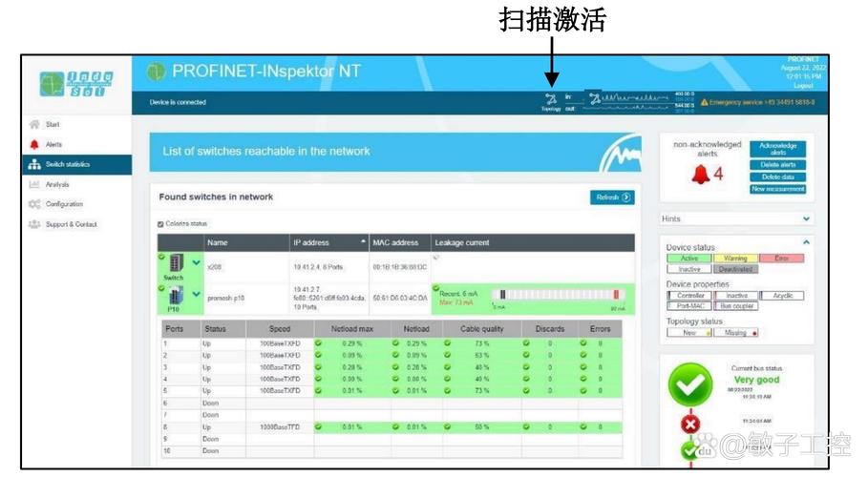Toggle the Error device status filter
Image resolution: width=868 pixels, height=477 pixels.
click(781, 259)
